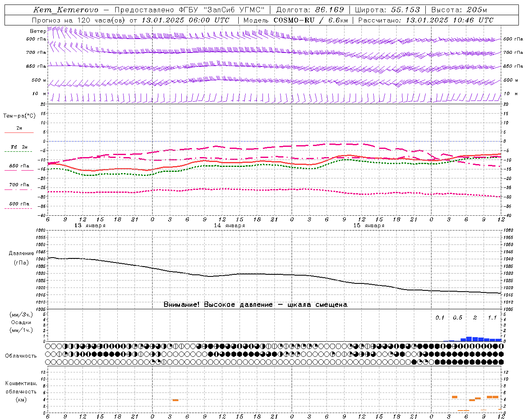Click the Осадки precipitation label

tap(21, 322)
